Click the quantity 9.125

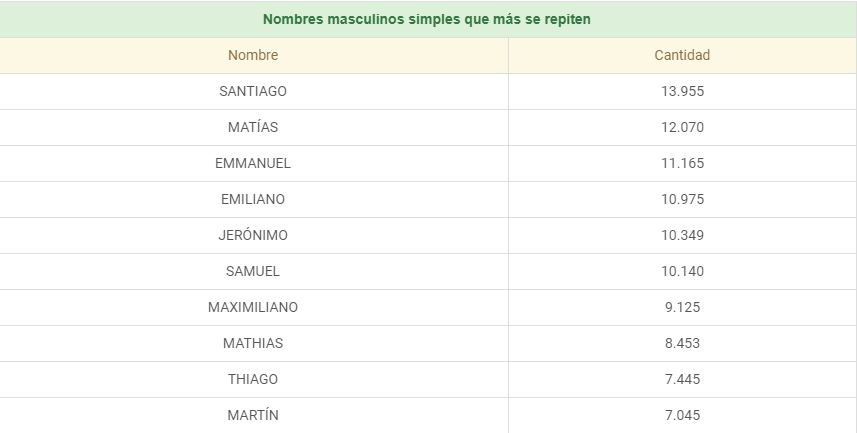tap(682, 307)
